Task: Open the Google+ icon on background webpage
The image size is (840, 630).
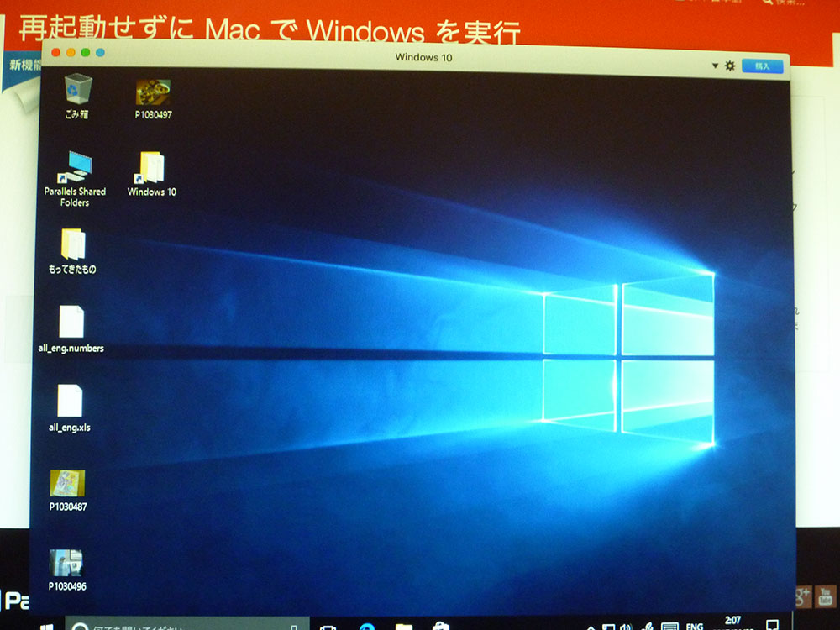Action: [x=803, y=596]
